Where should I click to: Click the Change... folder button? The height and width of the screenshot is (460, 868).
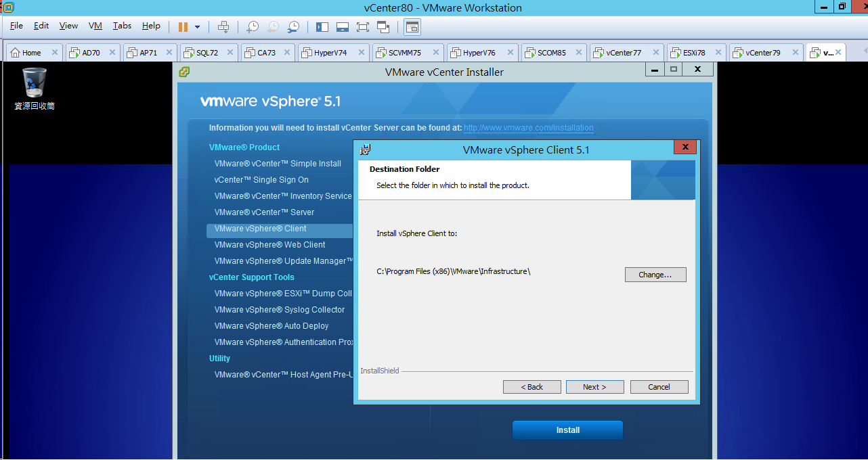click(655, 275)
